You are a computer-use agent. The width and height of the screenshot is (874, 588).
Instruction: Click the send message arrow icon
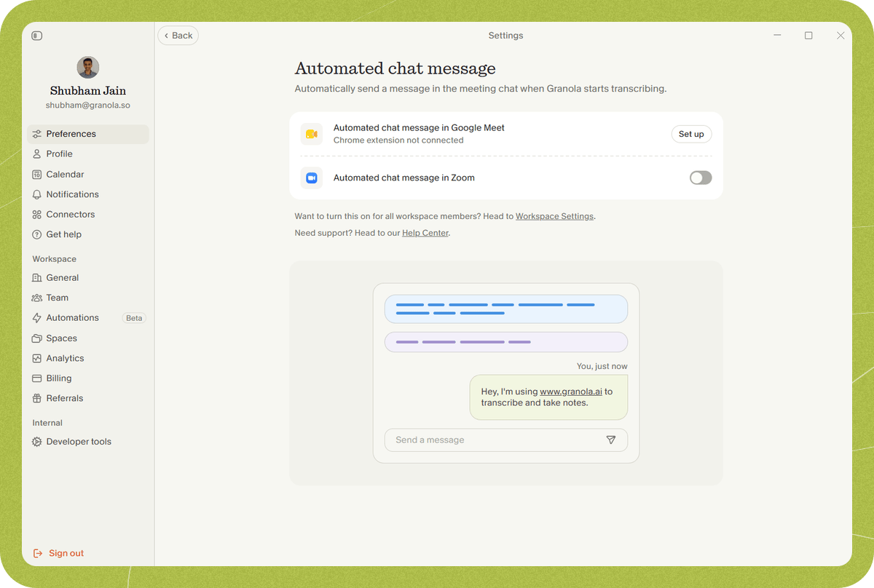[611, 440]
